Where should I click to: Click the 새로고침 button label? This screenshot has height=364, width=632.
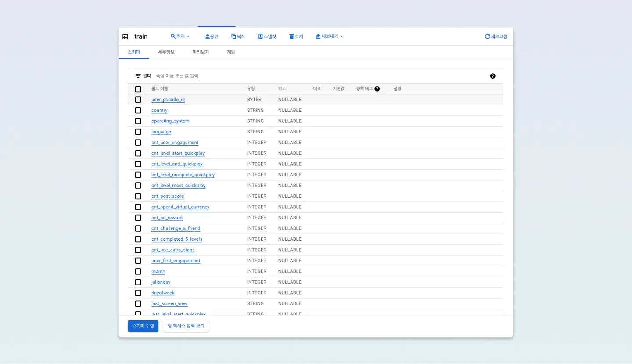(499, 36)
